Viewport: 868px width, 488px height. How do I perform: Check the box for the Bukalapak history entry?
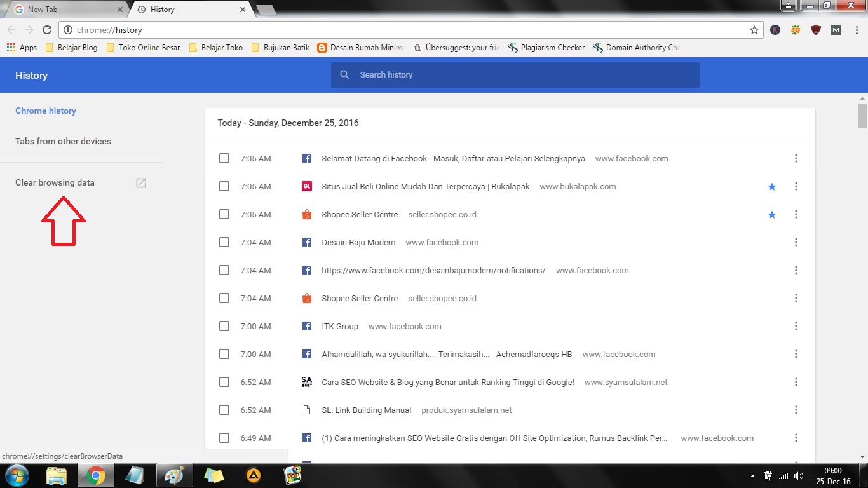[x=224, y=186]
